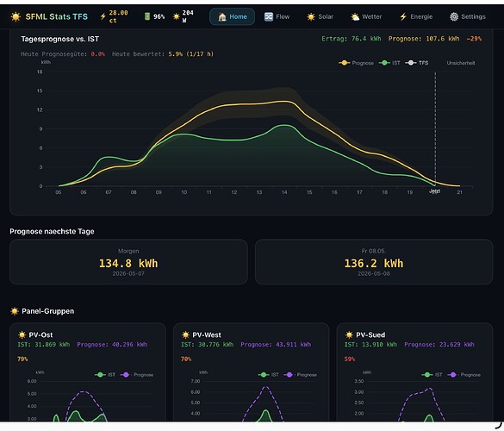
Task: Toggle IST legend in PV-Sued chart
Action: click(x=432, y=375)
